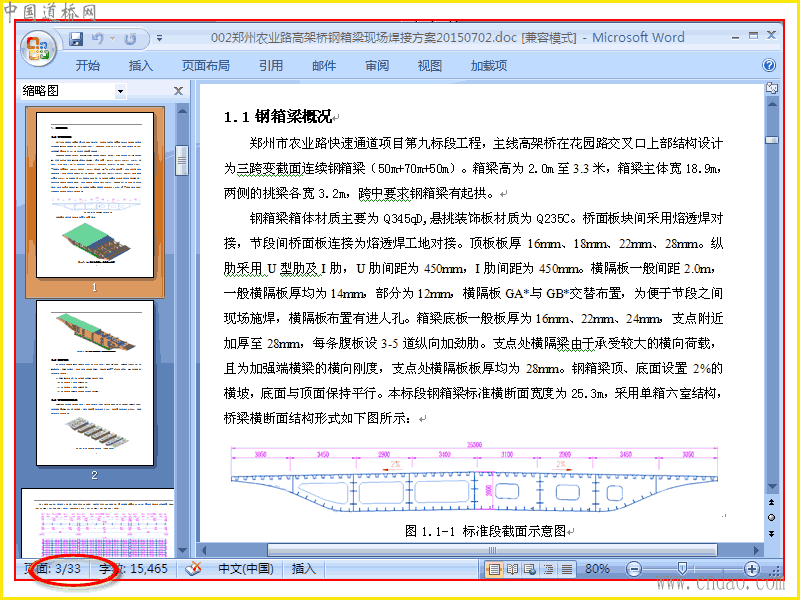Screen dimensions: 800x600
Task: Switch to Full Screen Reading view
Action: pos(512,568)
